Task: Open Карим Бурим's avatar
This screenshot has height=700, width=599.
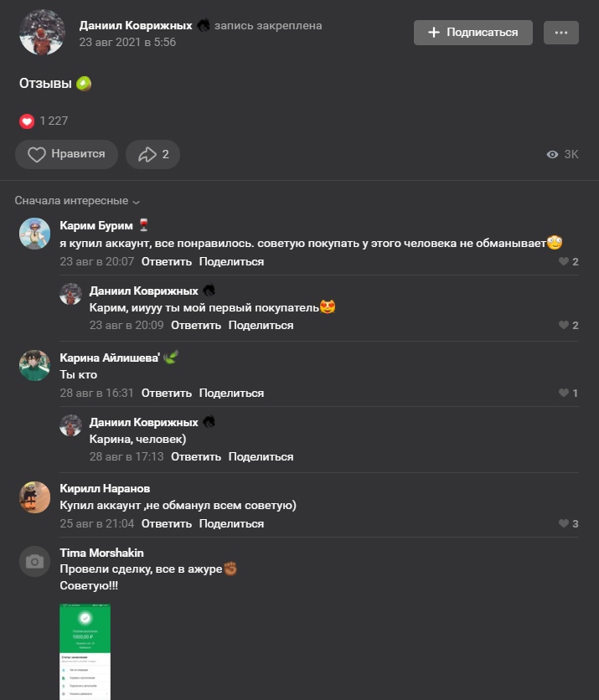Action: (34, 234)
